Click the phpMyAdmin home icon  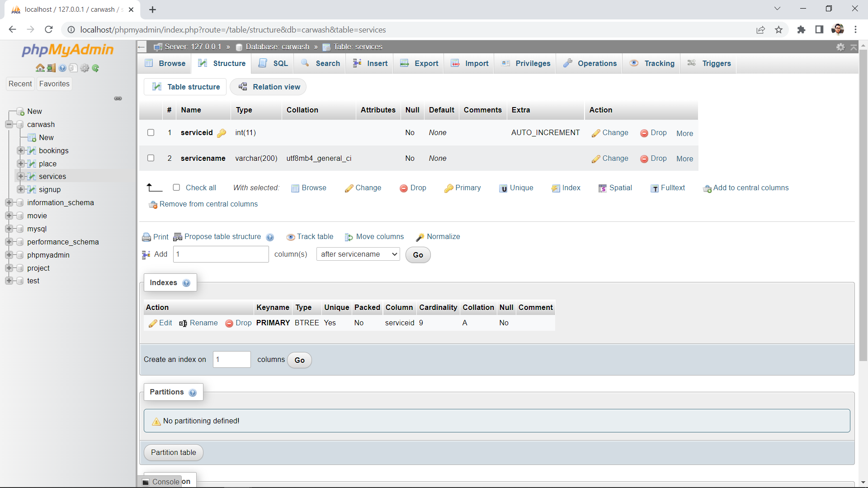pyautogui.click(x=40, y=68)
